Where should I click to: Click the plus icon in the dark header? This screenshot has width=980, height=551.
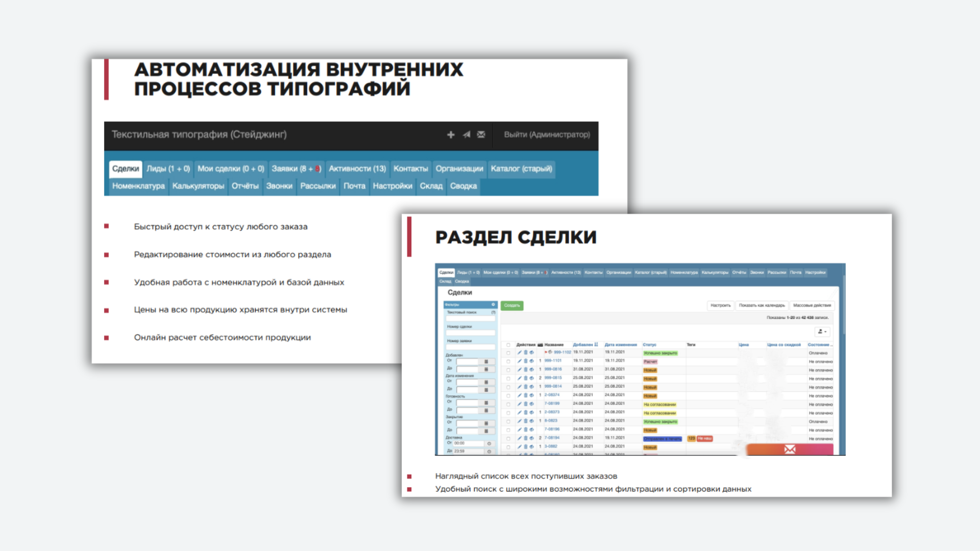click(x=451, y=135)
